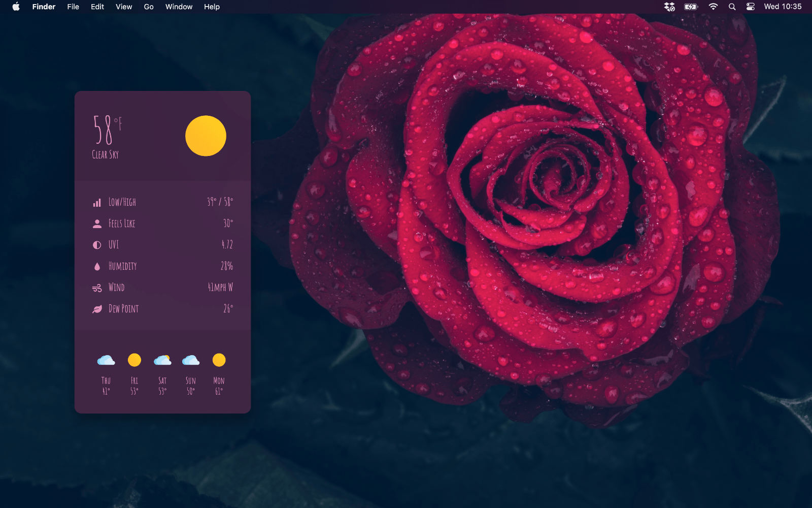Open the File menu
Viewport: 812px width, 508px height.
(73, 7)
